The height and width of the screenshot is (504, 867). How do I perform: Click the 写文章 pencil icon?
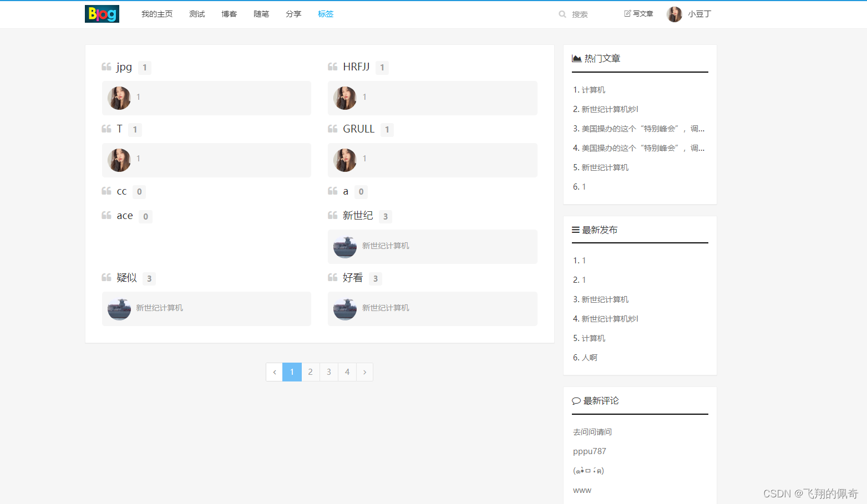(x=627, y=13)
